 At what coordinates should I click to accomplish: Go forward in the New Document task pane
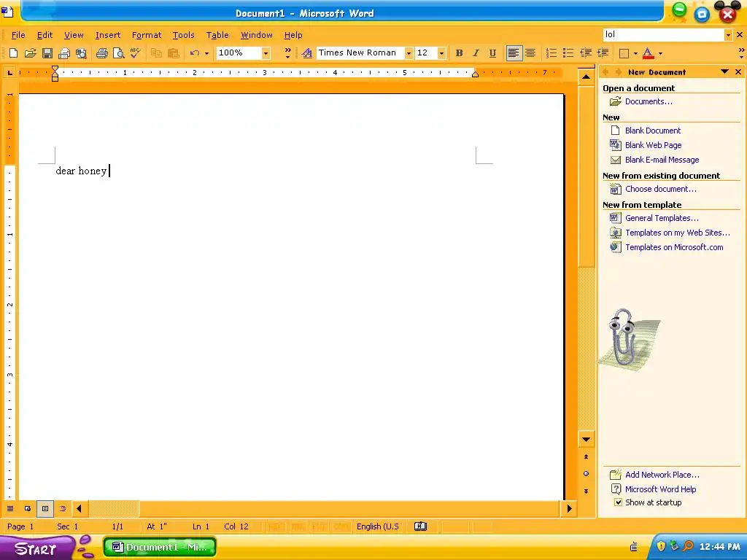(619, 72)
